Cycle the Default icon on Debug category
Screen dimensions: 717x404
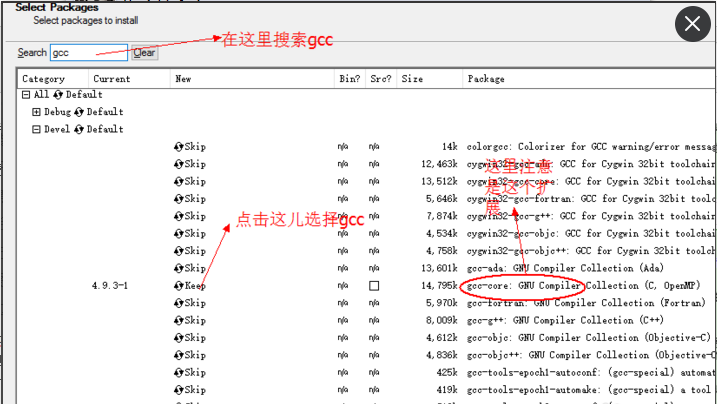click(x=79, y=112)
